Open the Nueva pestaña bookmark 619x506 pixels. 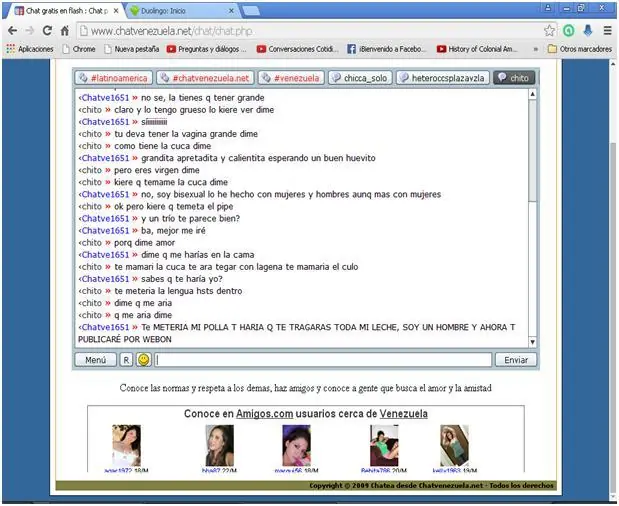(131, 49)
